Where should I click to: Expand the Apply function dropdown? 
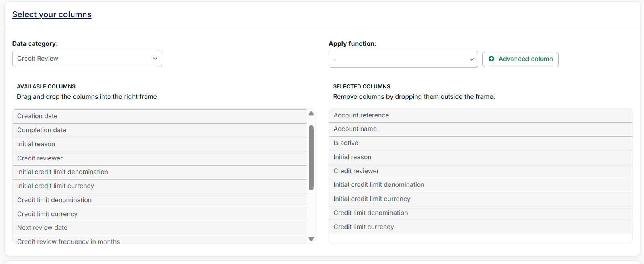tap(403, 59)
